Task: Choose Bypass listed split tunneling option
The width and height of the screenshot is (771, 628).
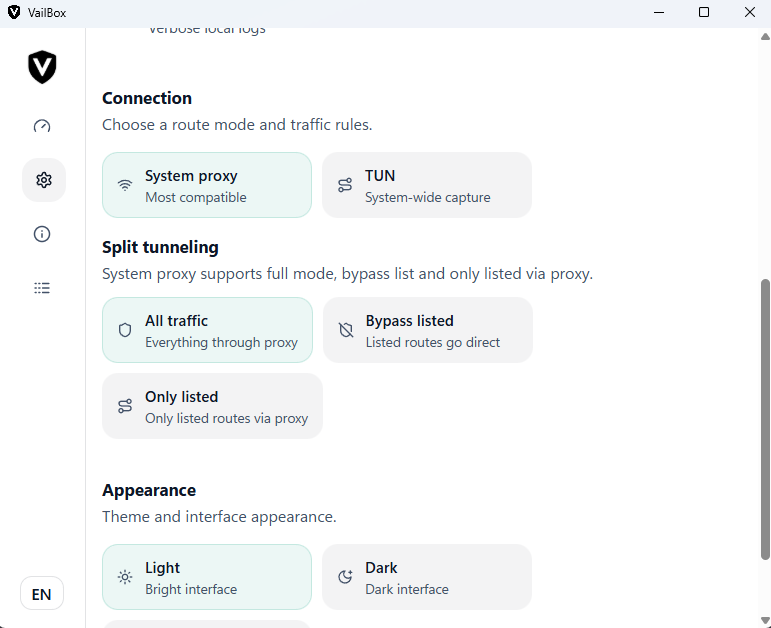Action: pos(428,330)
